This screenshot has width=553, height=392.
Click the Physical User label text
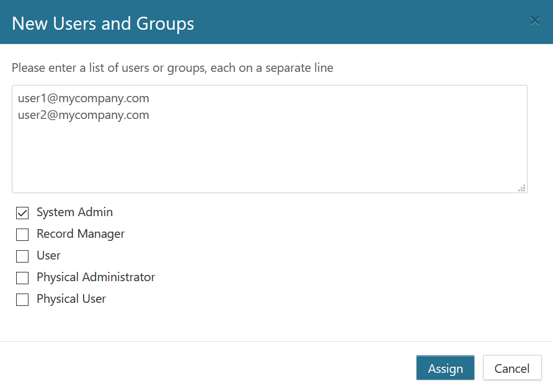point(71,299)
